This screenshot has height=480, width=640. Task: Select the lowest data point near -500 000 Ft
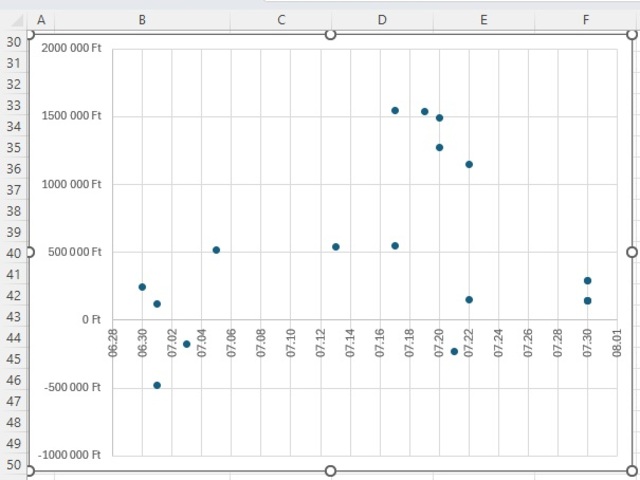pyautogui.click(x=157, y=385)
